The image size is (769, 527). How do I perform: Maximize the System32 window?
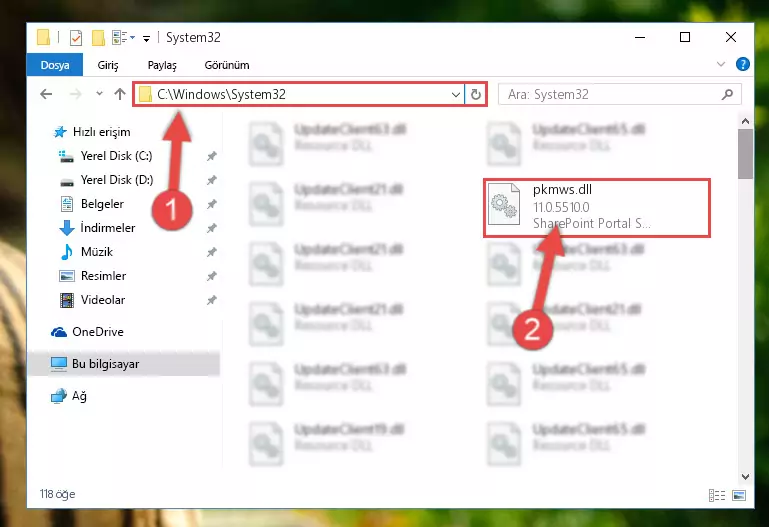685,37
